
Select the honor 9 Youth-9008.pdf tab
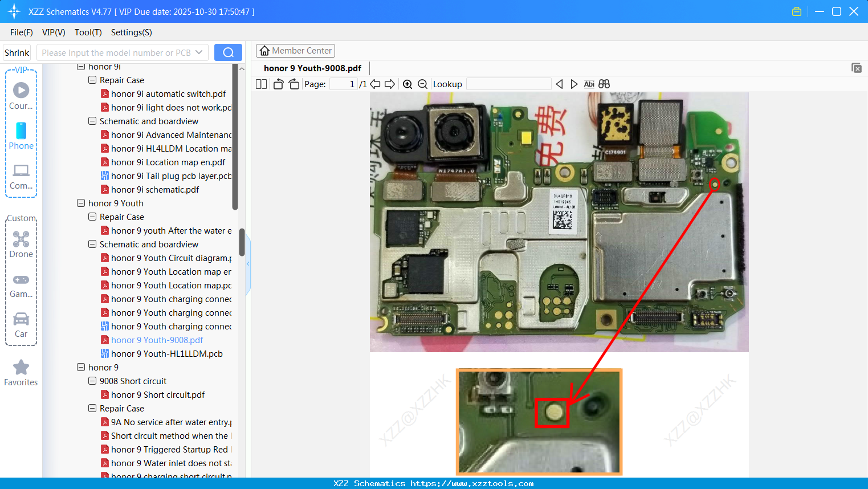point(312,68)
